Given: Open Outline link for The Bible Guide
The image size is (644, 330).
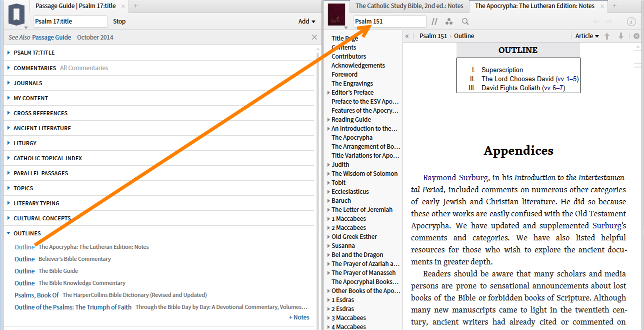Looking at the screenshot, I should pyautogui.click(x=24, y=271).
